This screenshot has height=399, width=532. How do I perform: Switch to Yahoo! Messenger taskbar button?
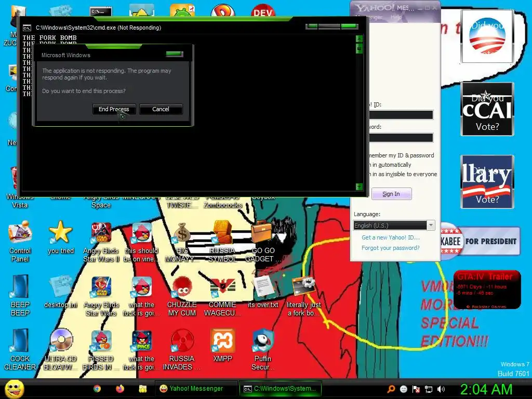196,389
